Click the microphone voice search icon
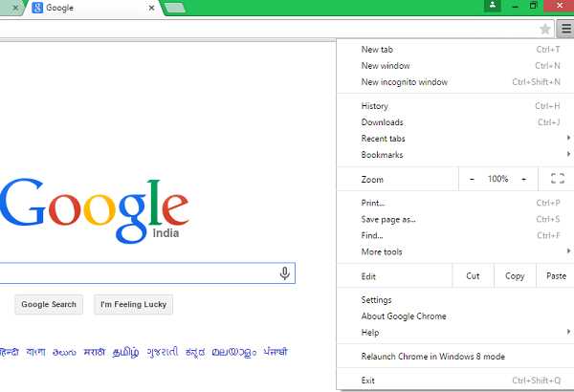This screenshot has height=392, width=574. tap(284, 274)
